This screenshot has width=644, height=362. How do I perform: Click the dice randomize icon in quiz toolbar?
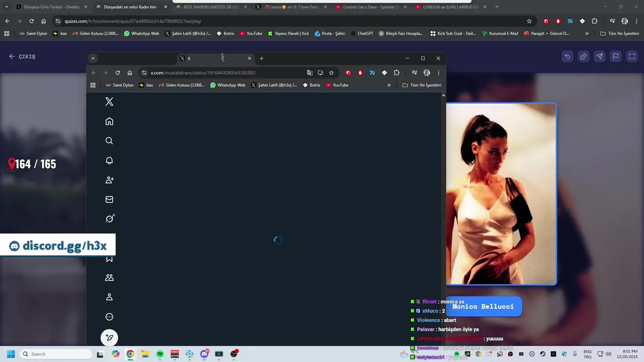tap(584, 56)
